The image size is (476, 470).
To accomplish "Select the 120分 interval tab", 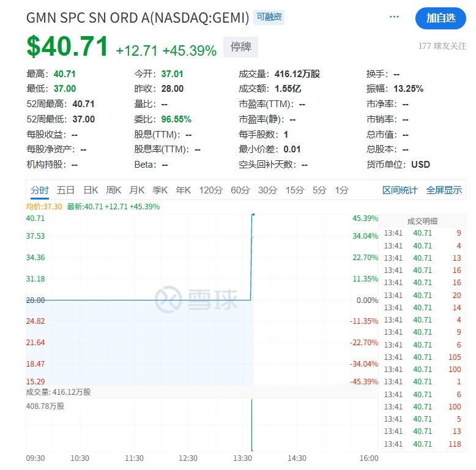I will (211, 190).
